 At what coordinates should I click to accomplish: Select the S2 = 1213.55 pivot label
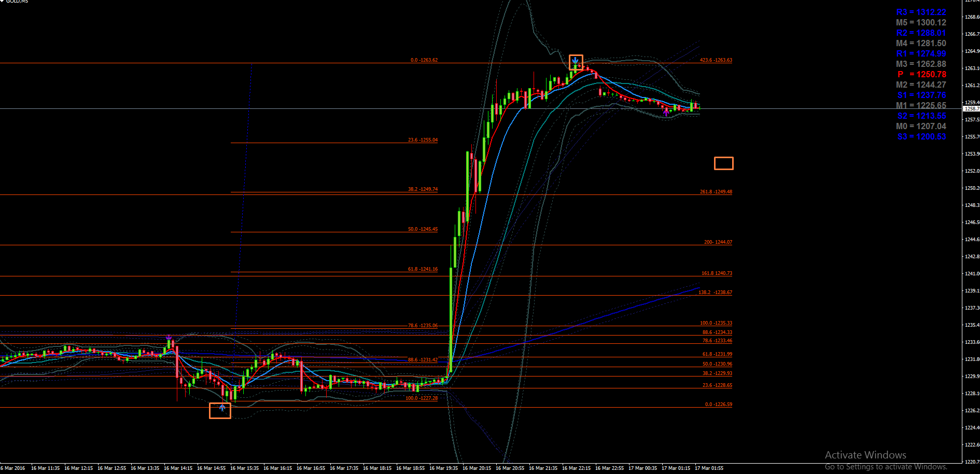click(x=921, y=116)
